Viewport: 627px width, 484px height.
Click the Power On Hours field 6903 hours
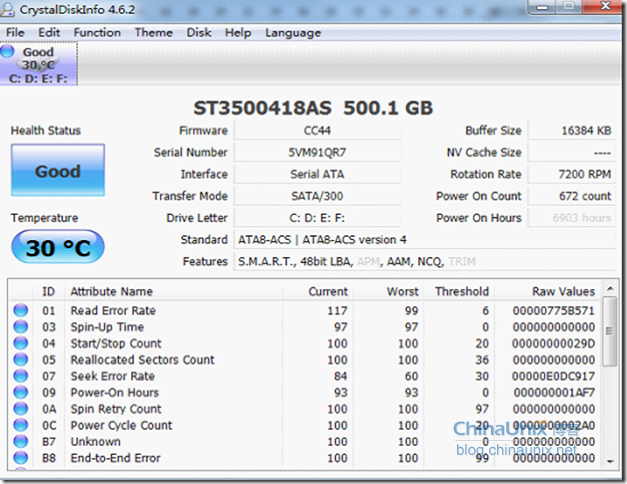[572, 218]
